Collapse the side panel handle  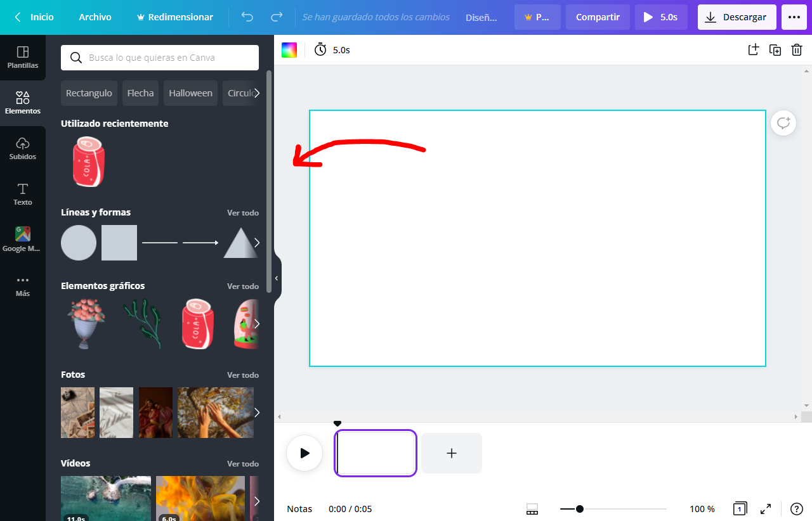[x=277, y=278]
